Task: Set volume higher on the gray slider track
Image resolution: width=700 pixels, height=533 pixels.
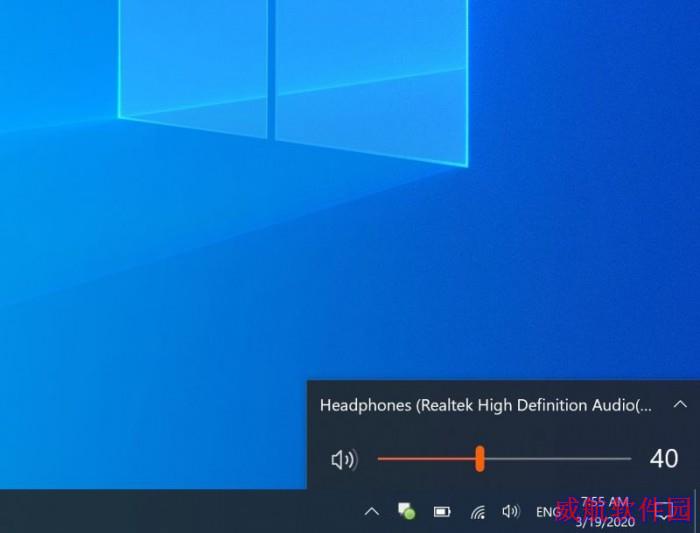Action: click(x=558, y=458)
